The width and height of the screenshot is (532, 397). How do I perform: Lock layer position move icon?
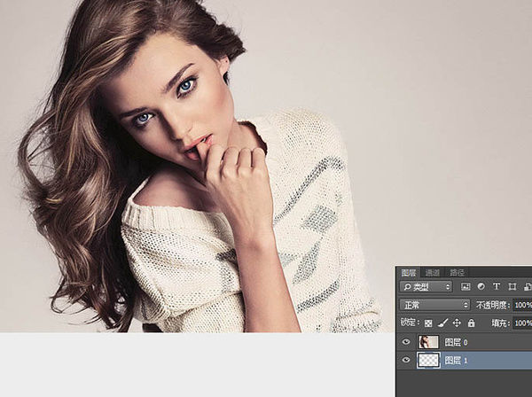coord(457,323)
